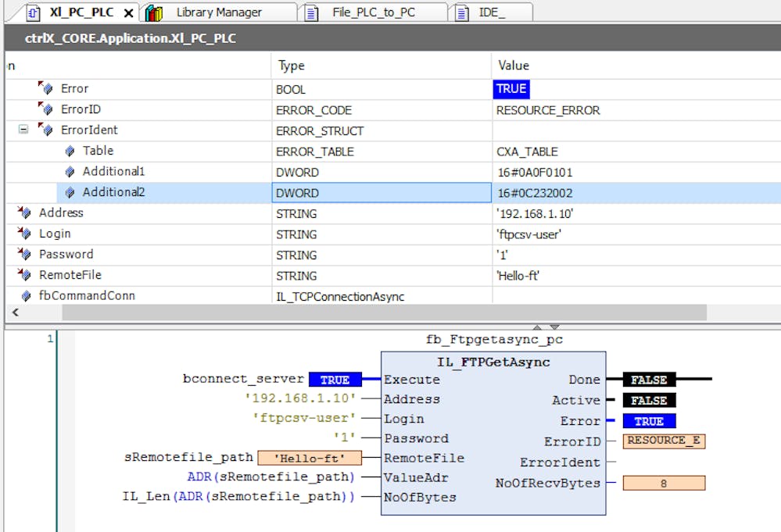Close the Xl_PC_PLC tab

[x=129, y=12]
